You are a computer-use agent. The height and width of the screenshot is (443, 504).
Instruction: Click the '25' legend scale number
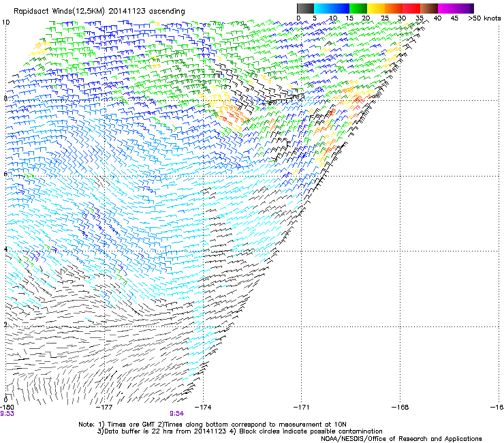click(385, 18)
